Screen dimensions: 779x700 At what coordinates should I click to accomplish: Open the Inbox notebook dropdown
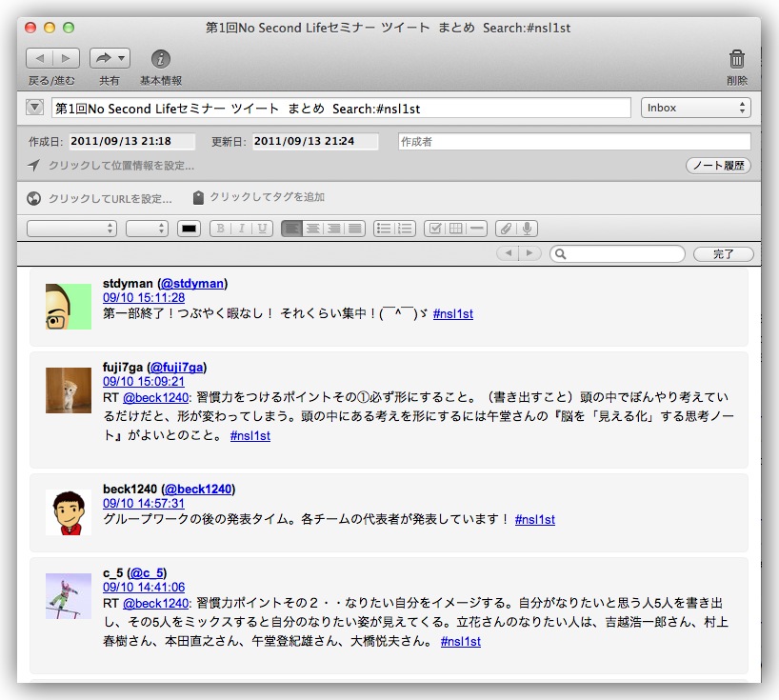[695, 108]
